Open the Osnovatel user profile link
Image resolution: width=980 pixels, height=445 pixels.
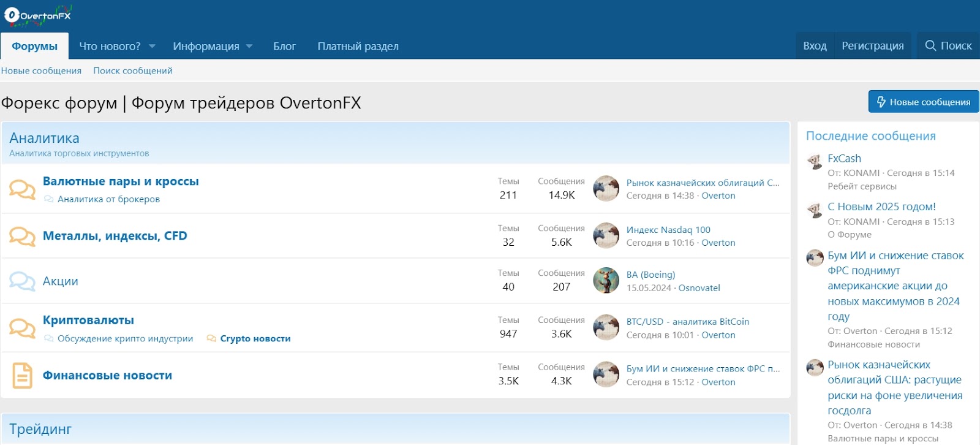coord(699,288)
